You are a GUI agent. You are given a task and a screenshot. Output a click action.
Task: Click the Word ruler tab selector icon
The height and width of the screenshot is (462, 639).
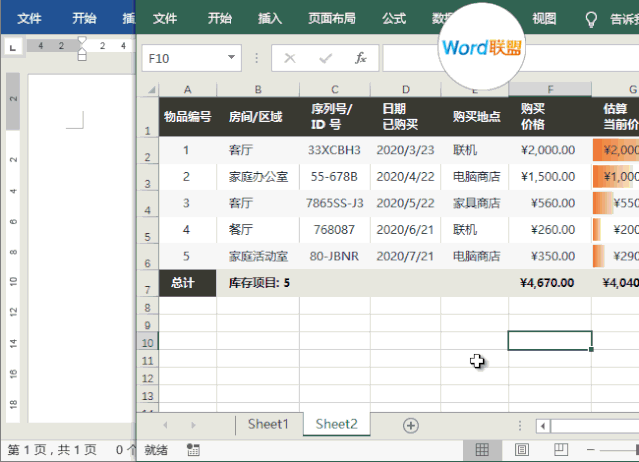[x=12, y=46]
